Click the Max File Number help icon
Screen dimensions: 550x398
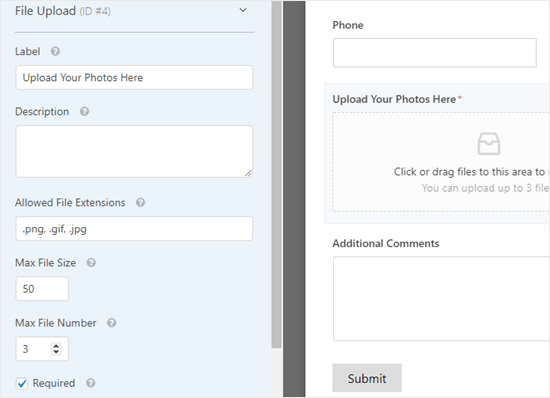(112, 323)
